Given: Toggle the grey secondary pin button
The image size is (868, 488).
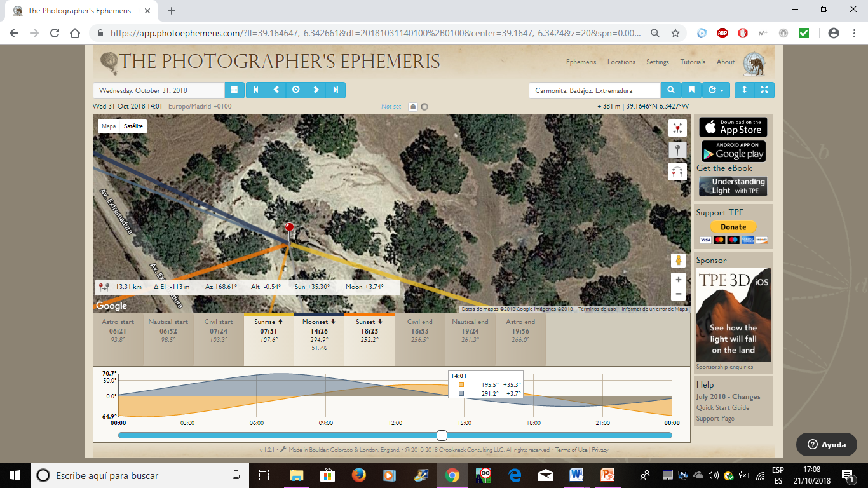Looking at the screenshot, I should point(677,150).
